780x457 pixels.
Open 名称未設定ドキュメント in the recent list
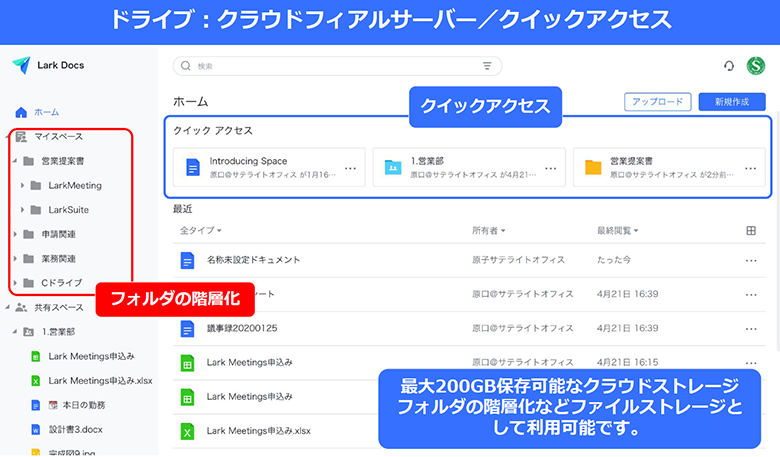pos(253,260)
